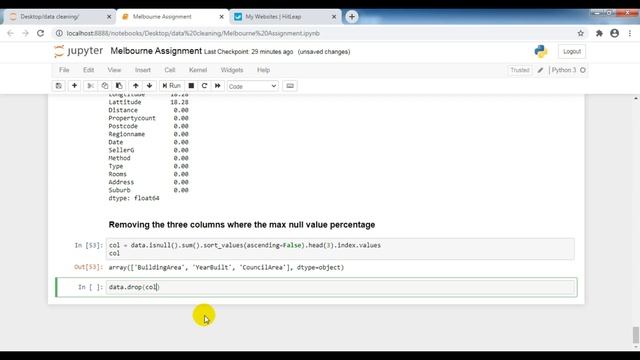Open the Edit menu
This screenshot has height=360, width=640.
point(89,70)
